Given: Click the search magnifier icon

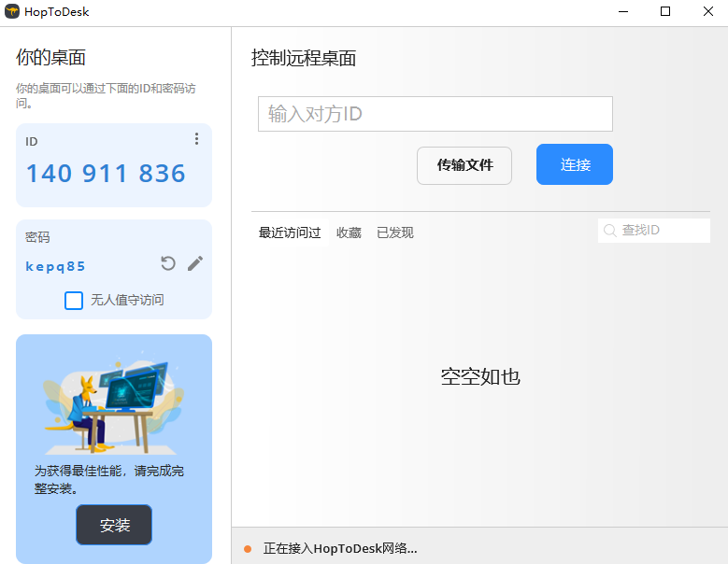Looking at the screenshot, I should click(609, 231).
